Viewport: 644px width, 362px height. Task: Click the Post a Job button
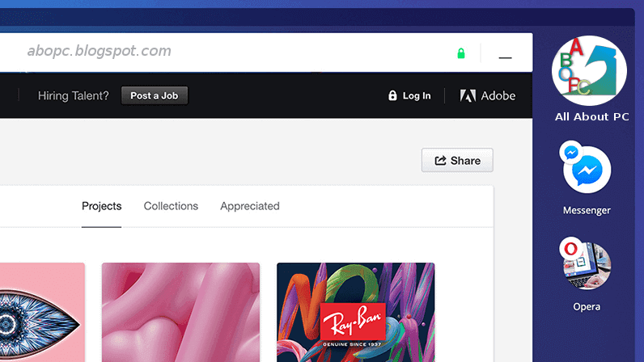[155, 95]
